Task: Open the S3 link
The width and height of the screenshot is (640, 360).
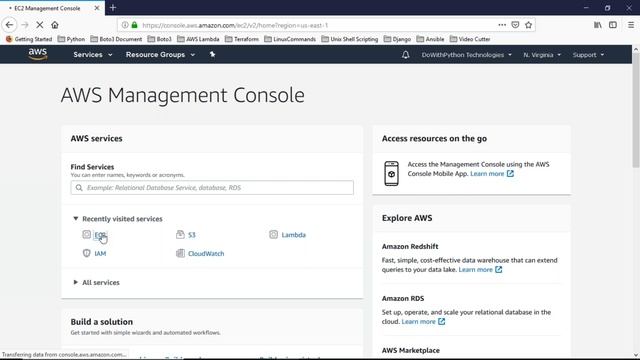Action: [192, 235]
